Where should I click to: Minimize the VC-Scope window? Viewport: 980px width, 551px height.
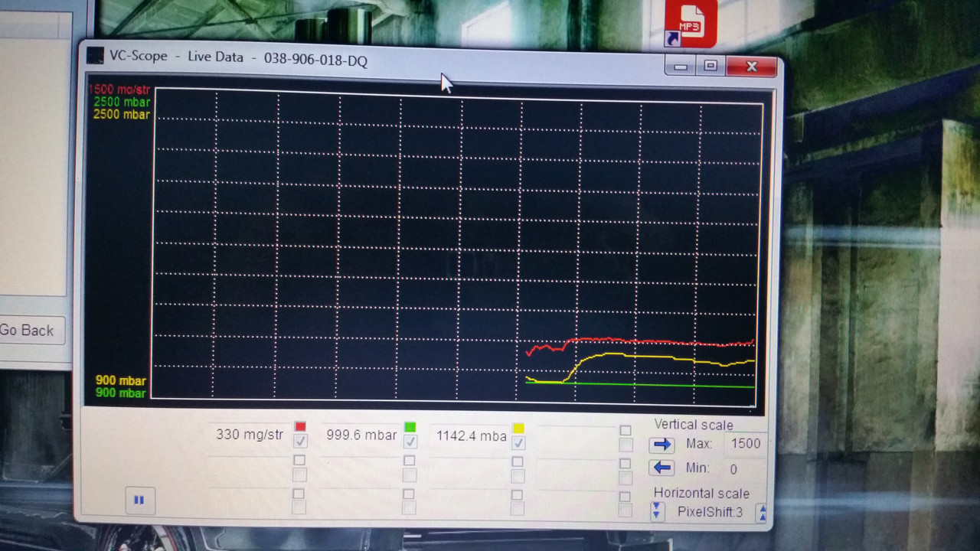coord(681,67)
